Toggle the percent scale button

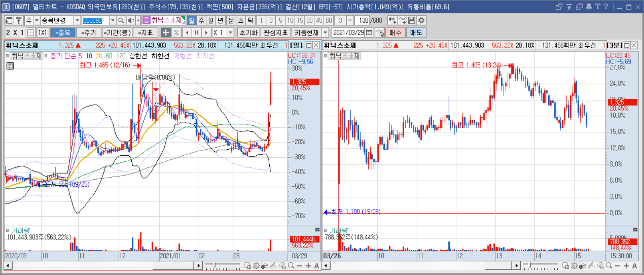(176, 32)
